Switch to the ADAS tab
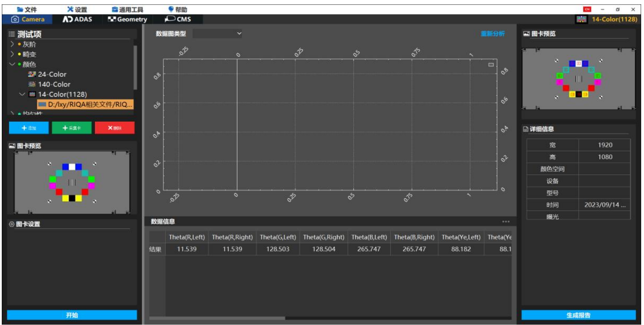This screenshot has width=644, height=325. click(77, 19)
